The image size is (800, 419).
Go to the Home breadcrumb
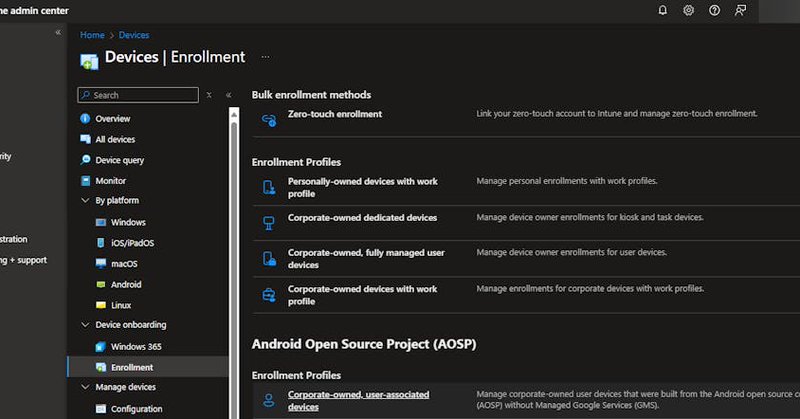pyautogui.click(x=92, y=35)
